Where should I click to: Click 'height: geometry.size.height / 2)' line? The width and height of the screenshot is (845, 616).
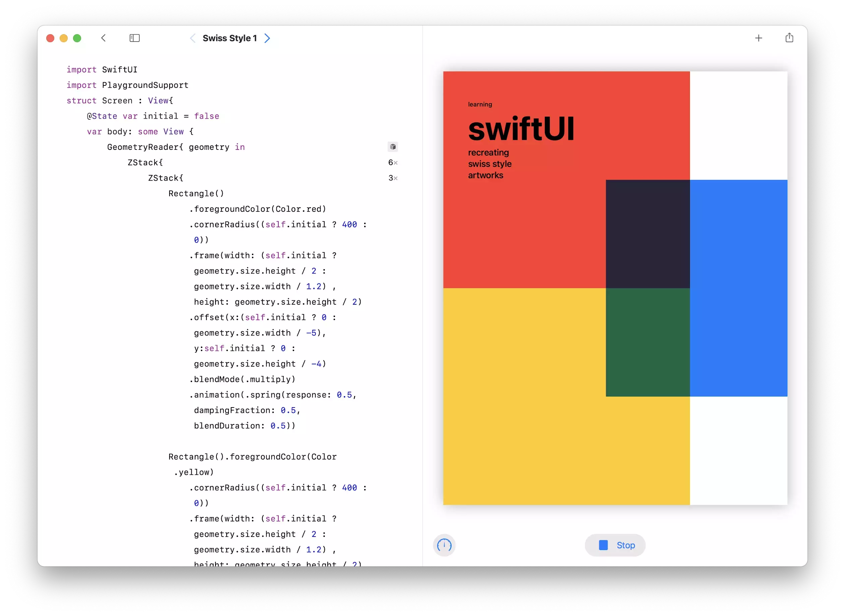[278, 302]
